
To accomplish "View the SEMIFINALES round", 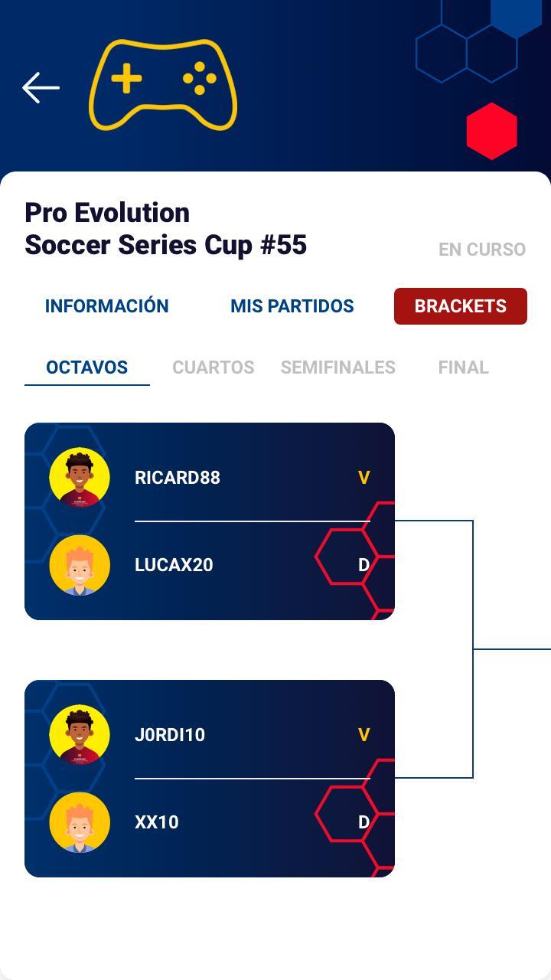I will [337, 367].
